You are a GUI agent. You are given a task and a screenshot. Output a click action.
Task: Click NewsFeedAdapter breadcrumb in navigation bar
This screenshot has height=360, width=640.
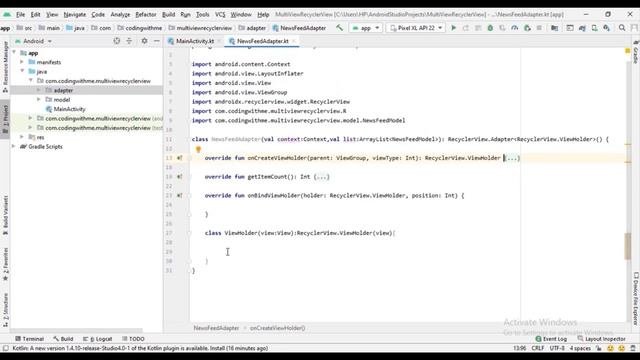(x=299, y=28)
